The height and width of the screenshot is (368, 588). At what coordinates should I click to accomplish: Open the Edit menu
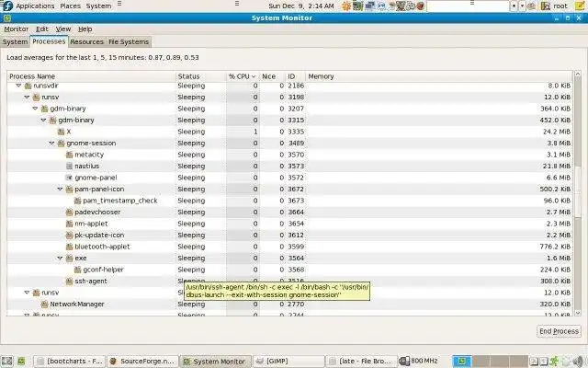(42, 29)
